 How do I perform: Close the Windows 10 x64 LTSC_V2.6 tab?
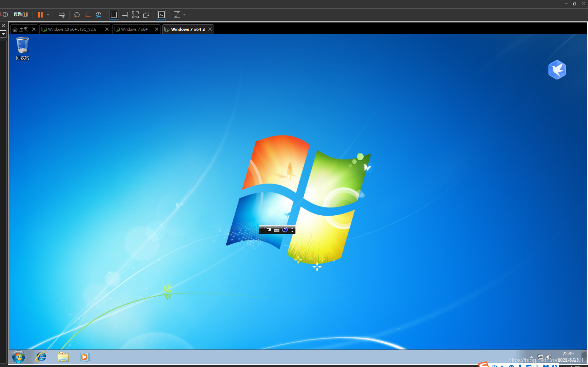pos(107,29)
